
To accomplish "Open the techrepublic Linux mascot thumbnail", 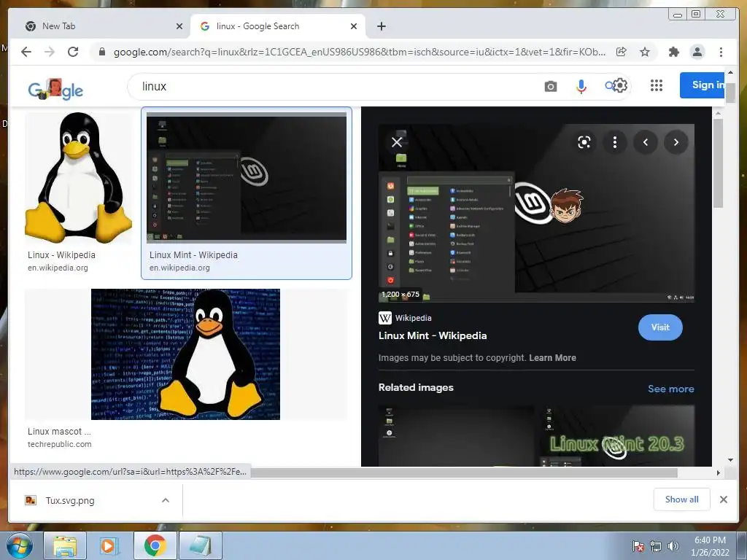I will tap(185, 354).
